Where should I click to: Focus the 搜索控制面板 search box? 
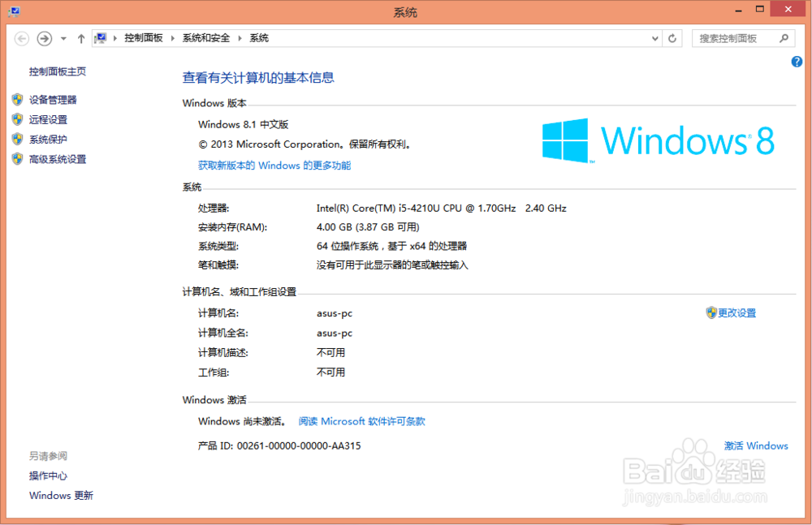pyautogui.click(x=743, y=38)
